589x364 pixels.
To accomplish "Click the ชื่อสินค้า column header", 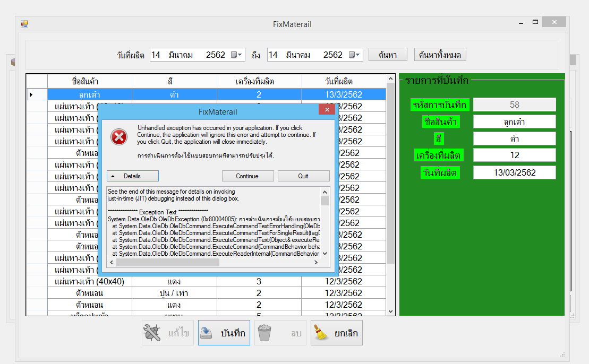I will coord(85,81).
